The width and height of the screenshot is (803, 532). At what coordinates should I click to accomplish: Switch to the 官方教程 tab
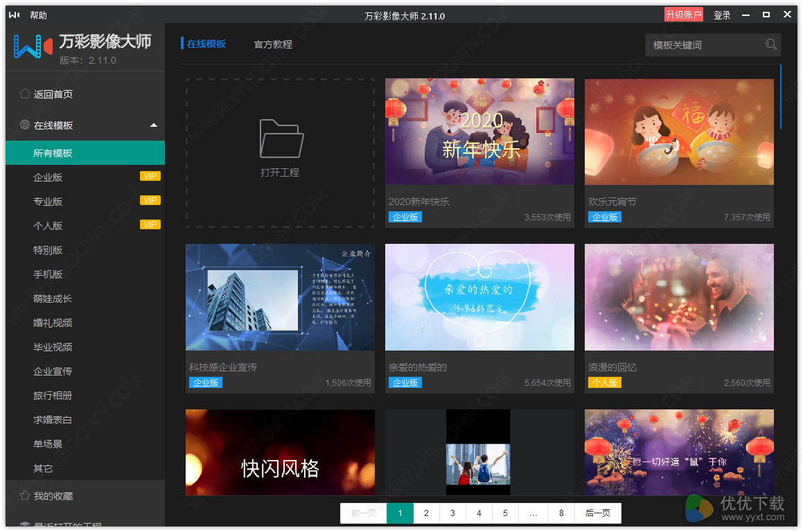273,44
